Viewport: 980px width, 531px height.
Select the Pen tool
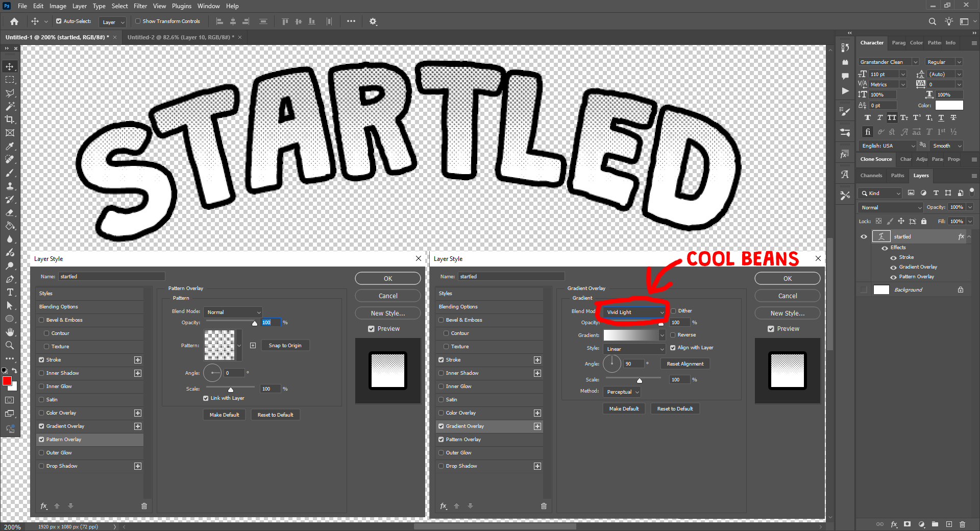click(10, 279)
